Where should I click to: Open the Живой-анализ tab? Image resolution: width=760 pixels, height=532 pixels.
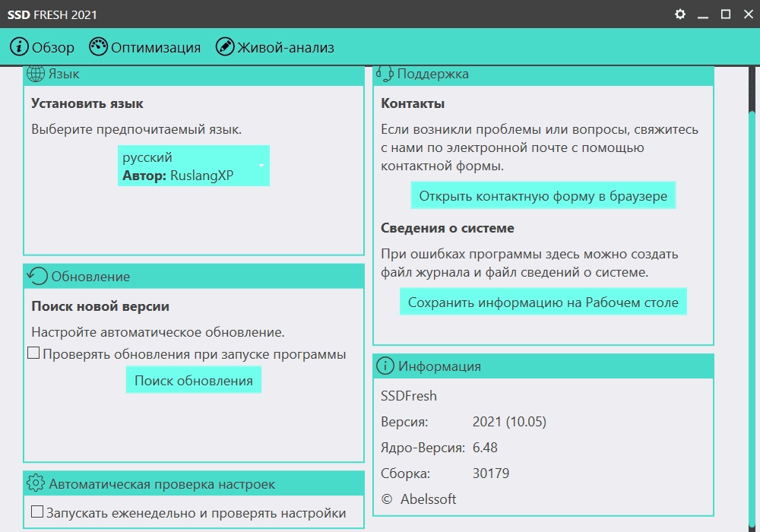click(x=275, y=47)
